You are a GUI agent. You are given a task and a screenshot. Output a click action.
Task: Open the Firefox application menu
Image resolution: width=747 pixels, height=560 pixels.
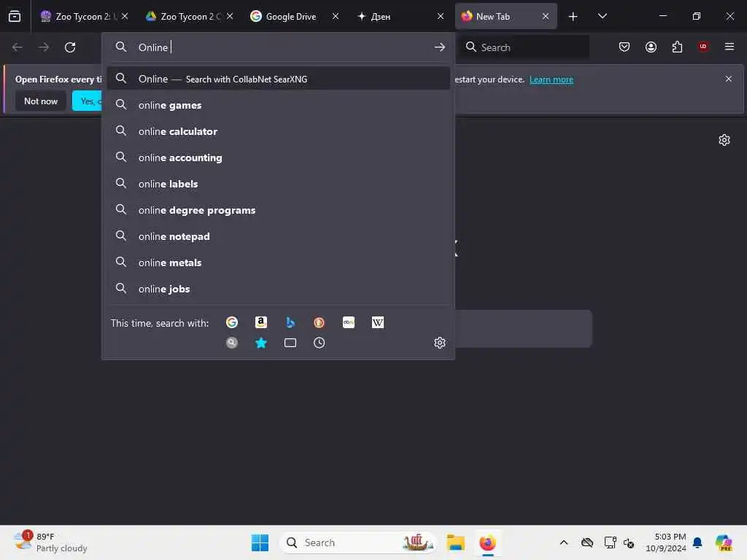coord(729,47)
